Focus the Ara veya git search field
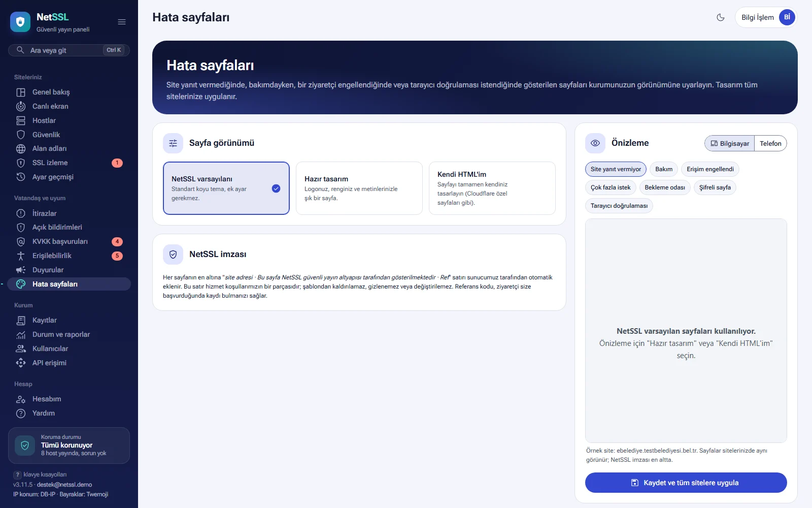 coord(69,50)
